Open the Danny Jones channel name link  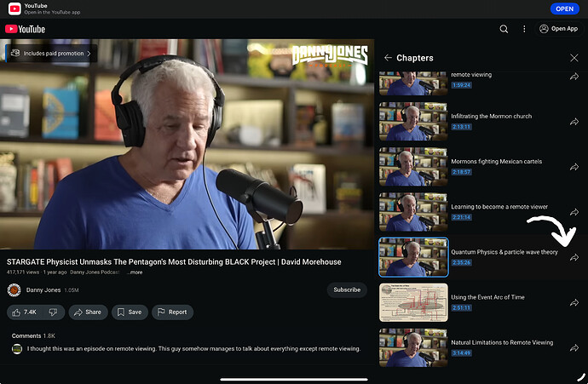pos(43,290)
